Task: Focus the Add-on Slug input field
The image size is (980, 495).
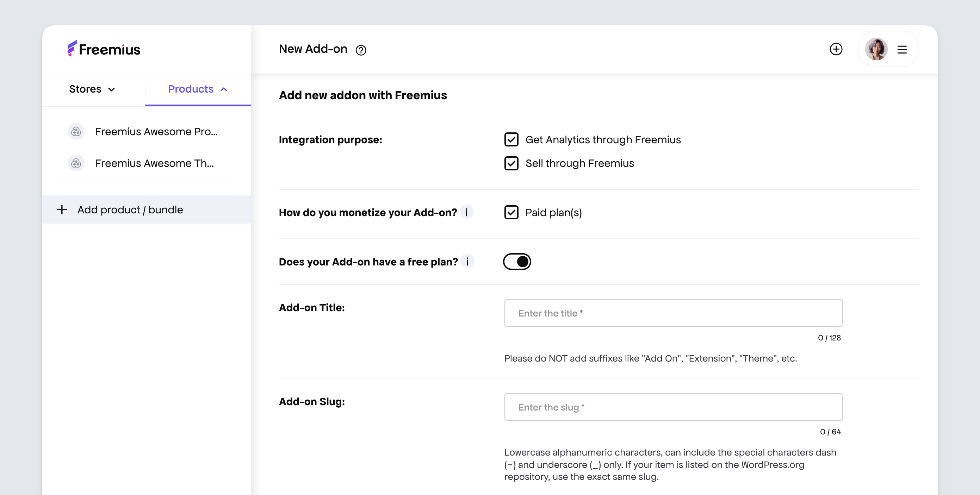Action: [x=673, y=407]
